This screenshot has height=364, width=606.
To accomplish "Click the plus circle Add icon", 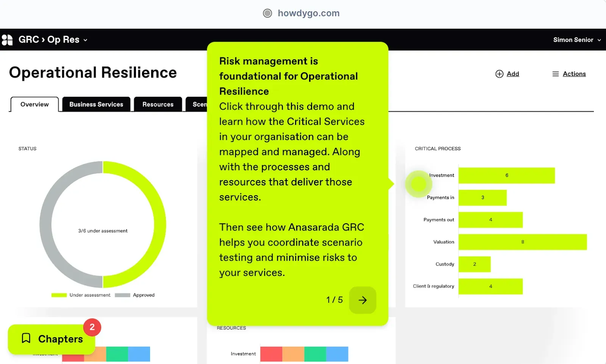I will [x=499, y=74].
